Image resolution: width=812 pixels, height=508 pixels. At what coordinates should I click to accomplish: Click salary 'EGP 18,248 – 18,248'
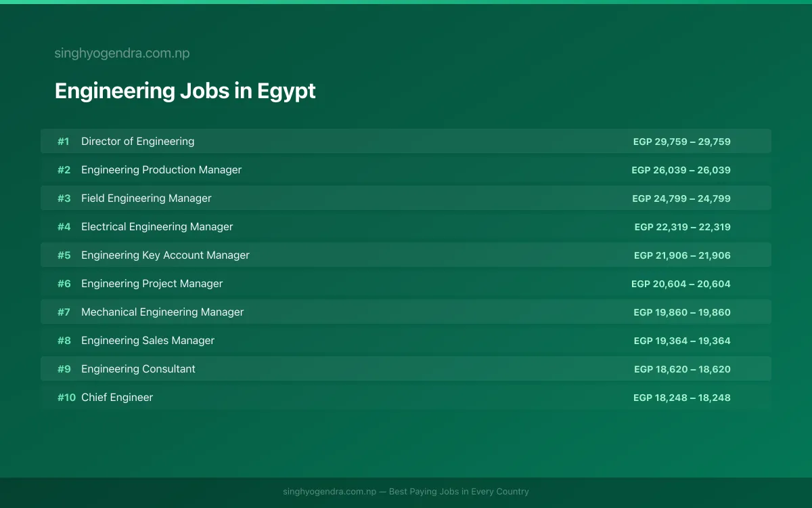682,398
